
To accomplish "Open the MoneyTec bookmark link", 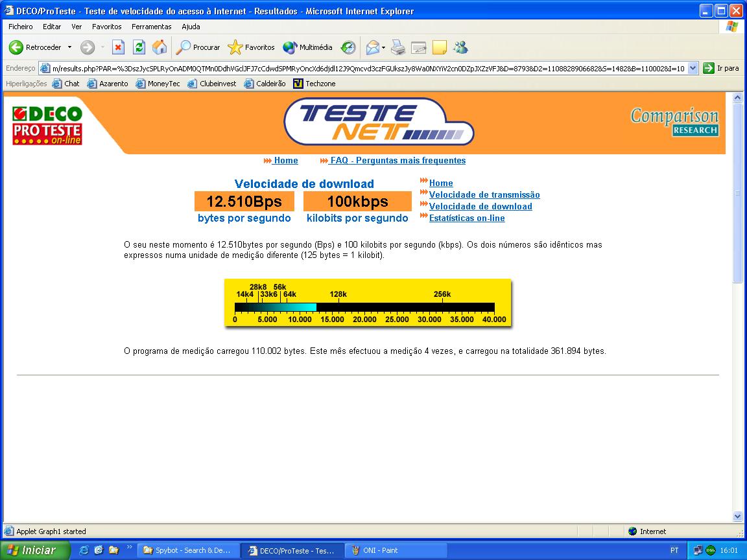I will click(x=158, y=84).
